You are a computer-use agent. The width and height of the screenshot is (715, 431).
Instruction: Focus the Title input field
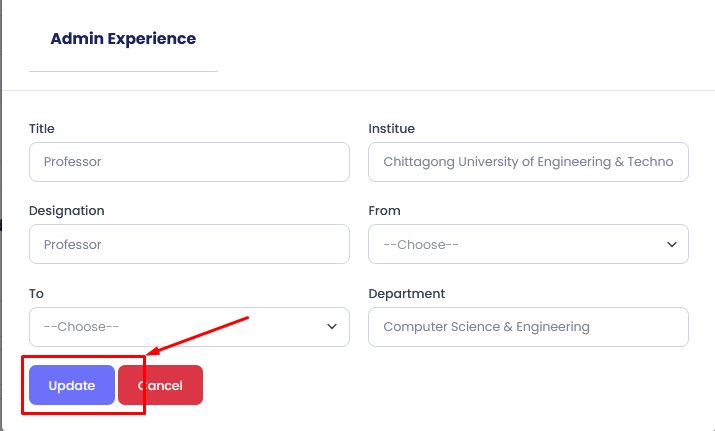point(189,161)
